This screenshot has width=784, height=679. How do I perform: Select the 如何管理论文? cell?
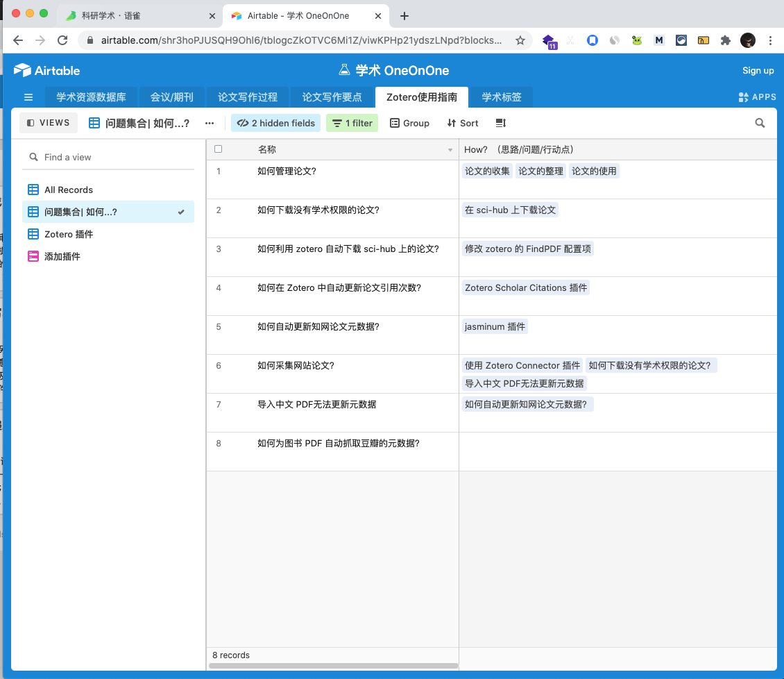click(x=332, y=180)
